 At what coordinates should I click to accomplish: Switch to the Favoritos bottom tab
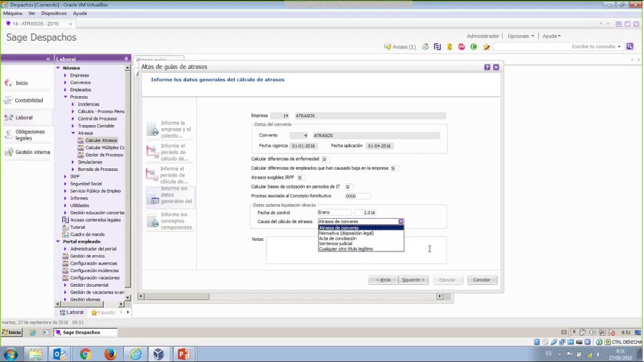tap(103, 312)
